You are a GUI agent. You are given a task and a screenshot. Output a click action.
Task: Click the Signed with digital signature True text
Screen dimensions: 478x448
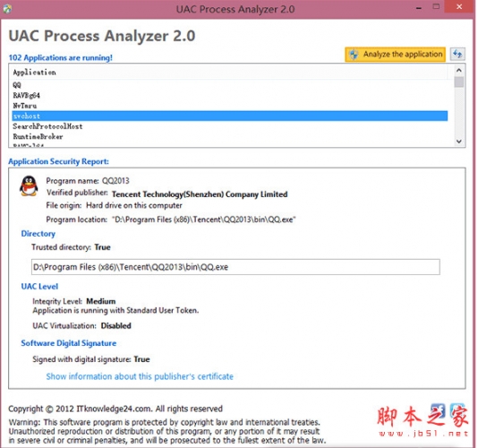[91, 359]
